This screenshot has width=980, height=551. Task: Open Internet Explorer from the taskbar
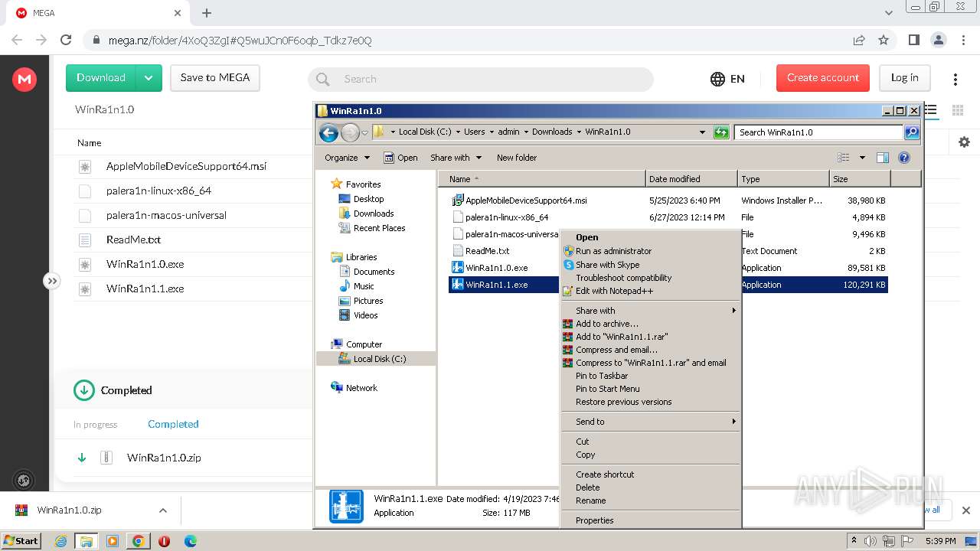[x=60, y=541]
